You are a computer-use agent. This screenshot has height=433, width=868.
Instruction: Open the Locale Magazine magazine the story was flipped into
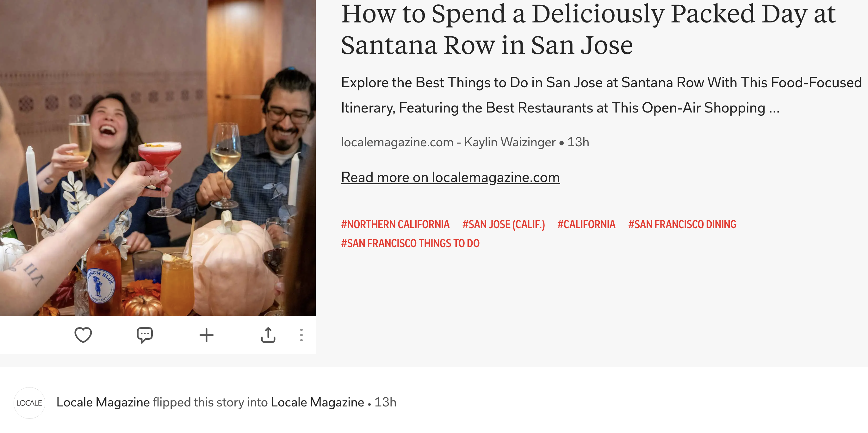point(317,402)
